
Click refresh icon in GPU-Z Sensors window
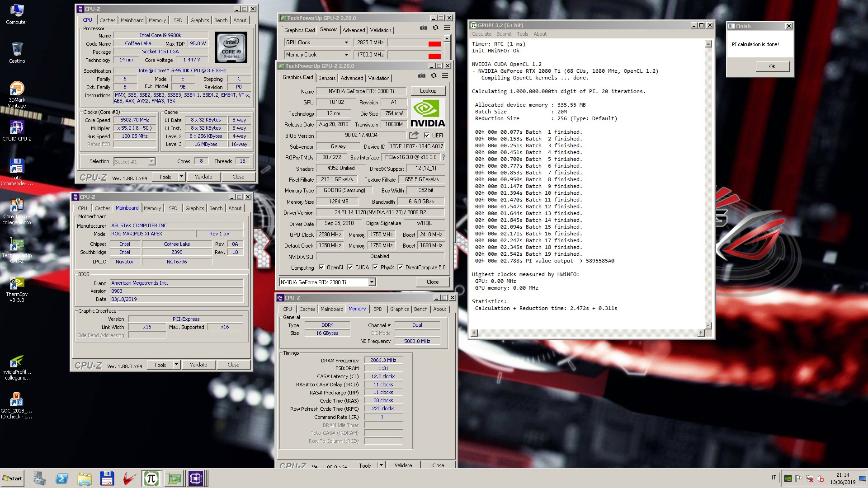coord(435,28)
